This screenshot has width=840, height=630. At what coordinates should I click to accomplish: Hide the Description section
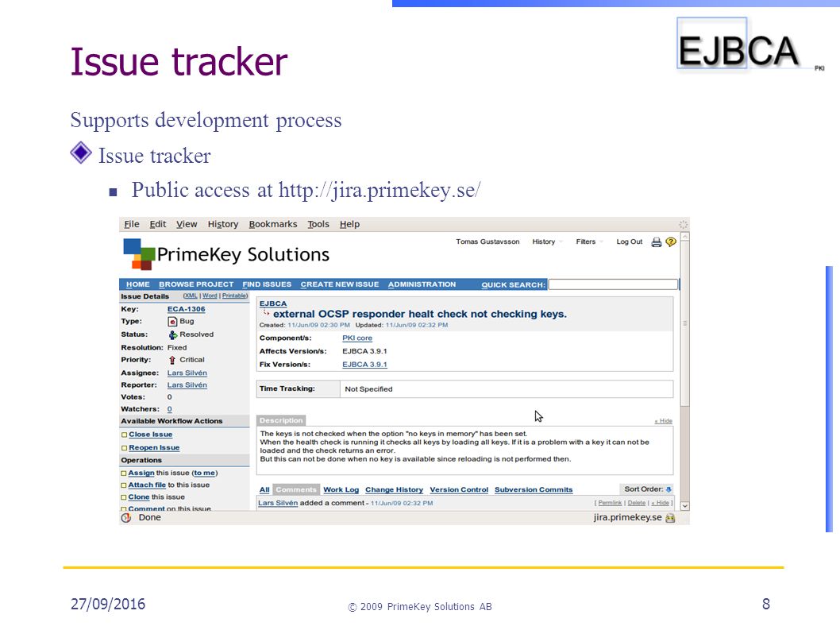pos(663,421)
